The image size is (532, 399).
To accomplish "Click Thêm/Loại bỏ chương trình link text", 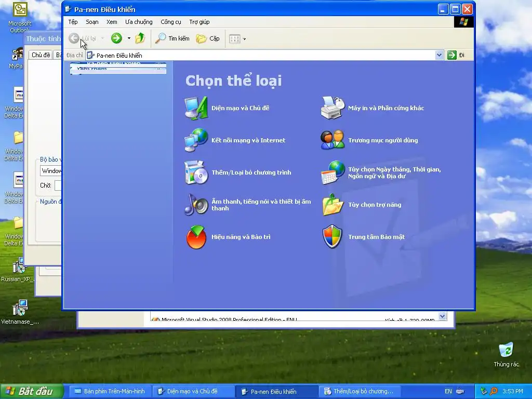I will pos(251,172).
